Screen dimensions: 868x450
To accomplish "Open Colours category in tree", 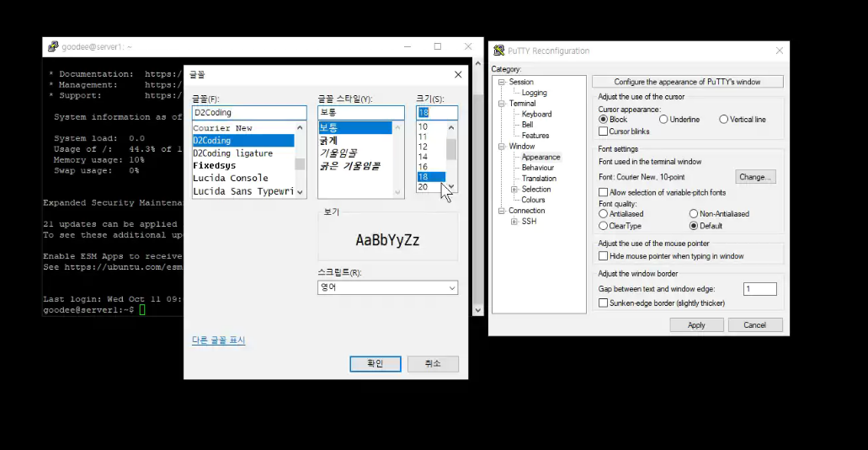I will [x=533, y=200].
